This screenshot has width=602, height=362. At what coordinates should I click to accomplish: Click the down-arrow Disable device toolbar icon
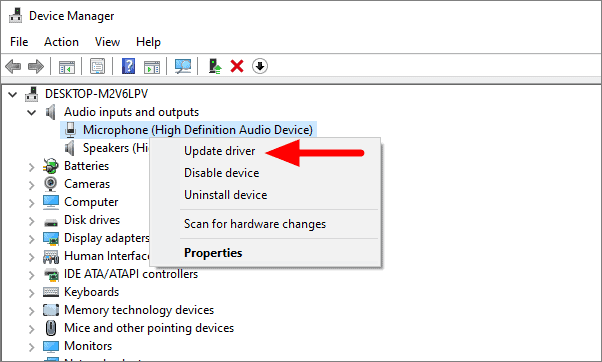[260, 66]
